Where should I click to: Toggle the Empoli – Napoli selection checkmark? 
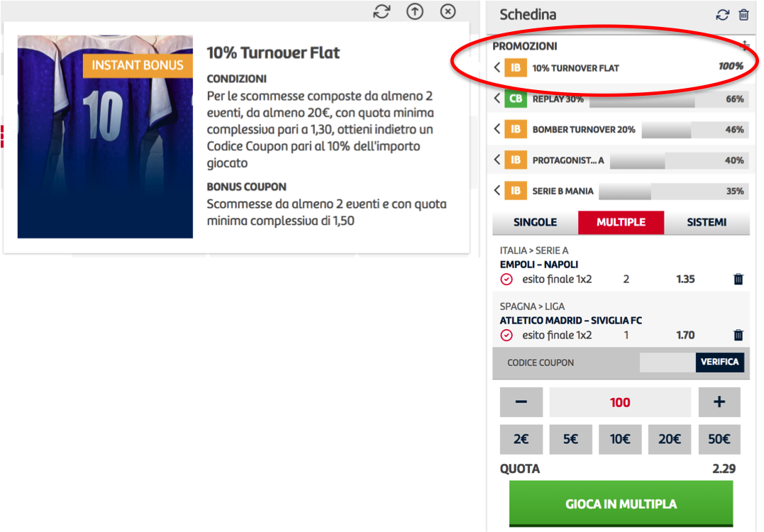[x=506, y=279]
